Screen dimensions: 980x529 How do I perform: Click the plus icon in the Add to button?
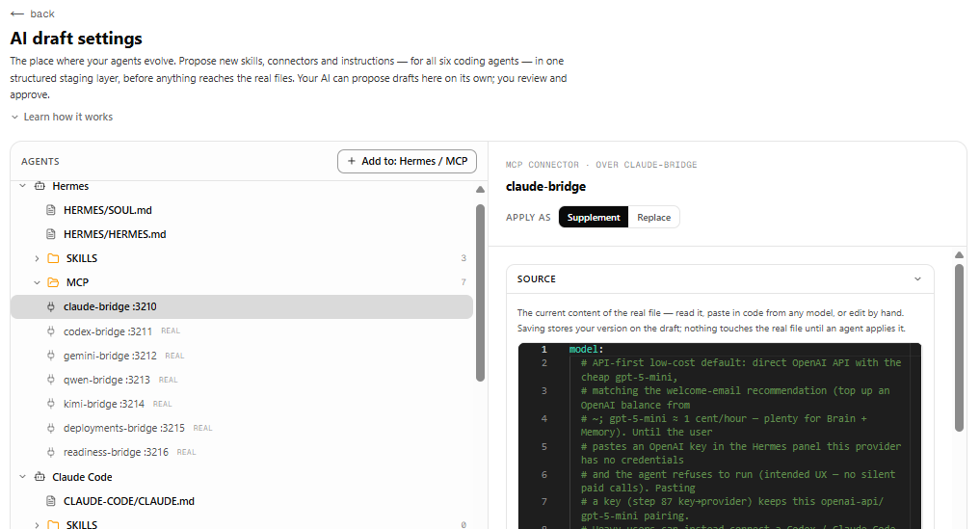click(x=352, y=161)
